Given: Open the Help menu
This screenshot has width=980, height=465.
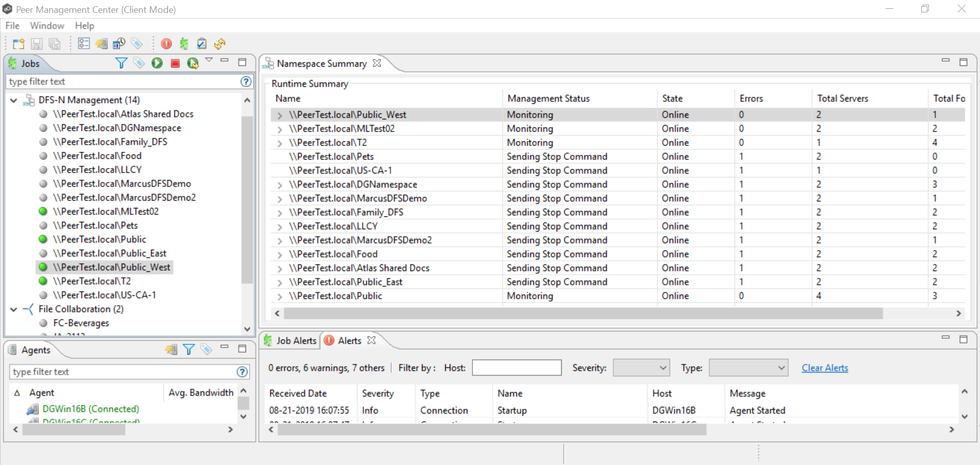Looking at the screenshot, I should (x=85, y=26).
